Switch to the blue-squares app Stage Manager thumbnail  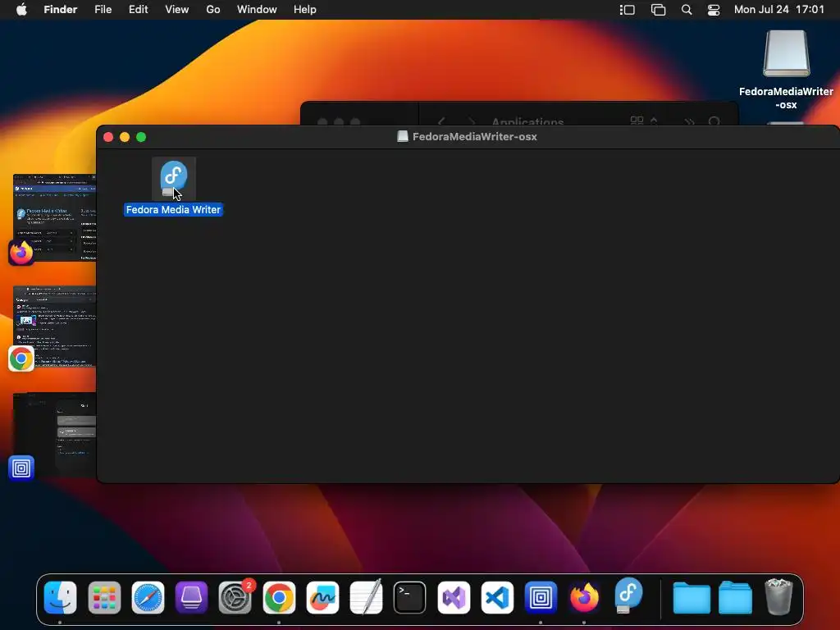coord(54,435)
